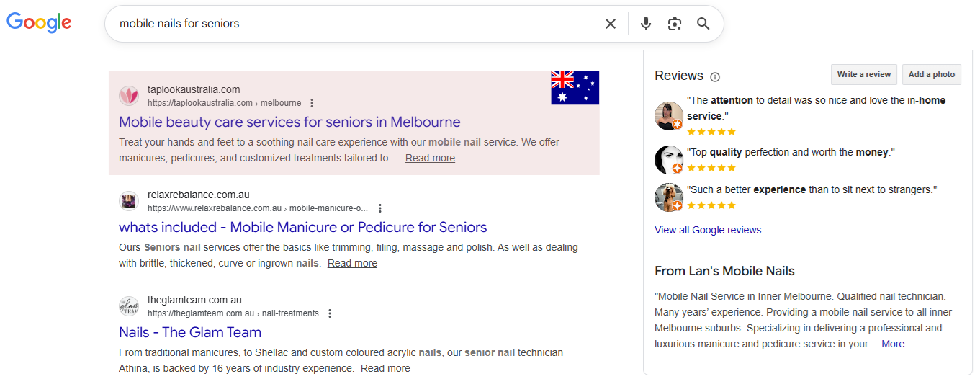Click the Google logo
980x379 pixels.
(39, 22)
